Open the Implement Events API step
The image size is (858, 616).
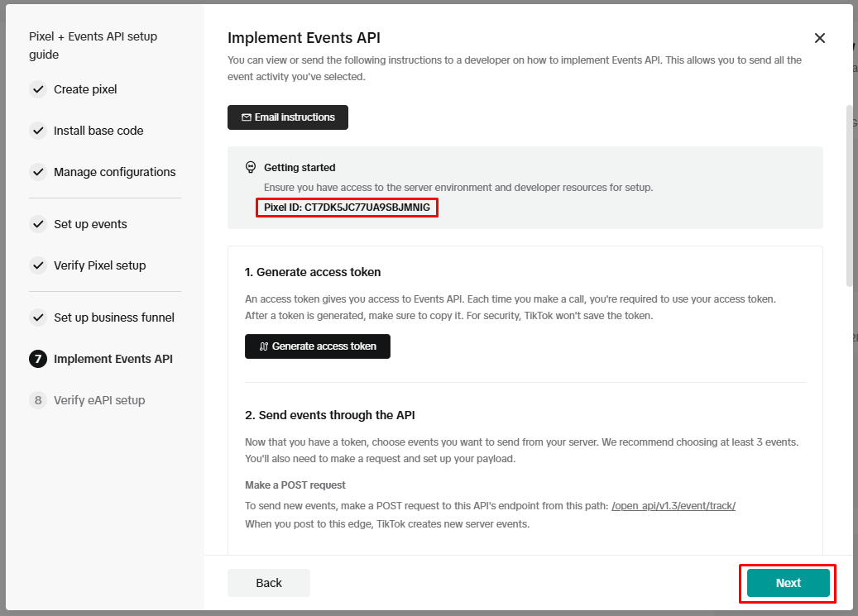click(x=113, y=359)
